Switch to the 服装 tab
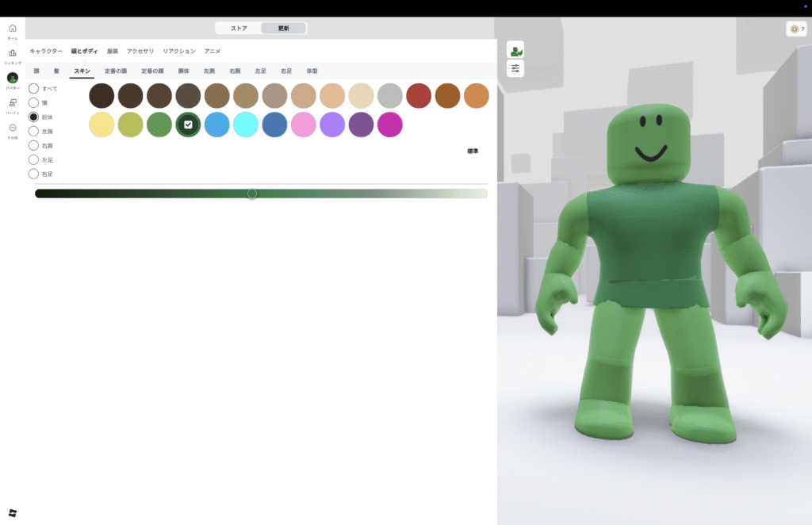This screenshot has height=525, width=812. click(x=113, y=52)
